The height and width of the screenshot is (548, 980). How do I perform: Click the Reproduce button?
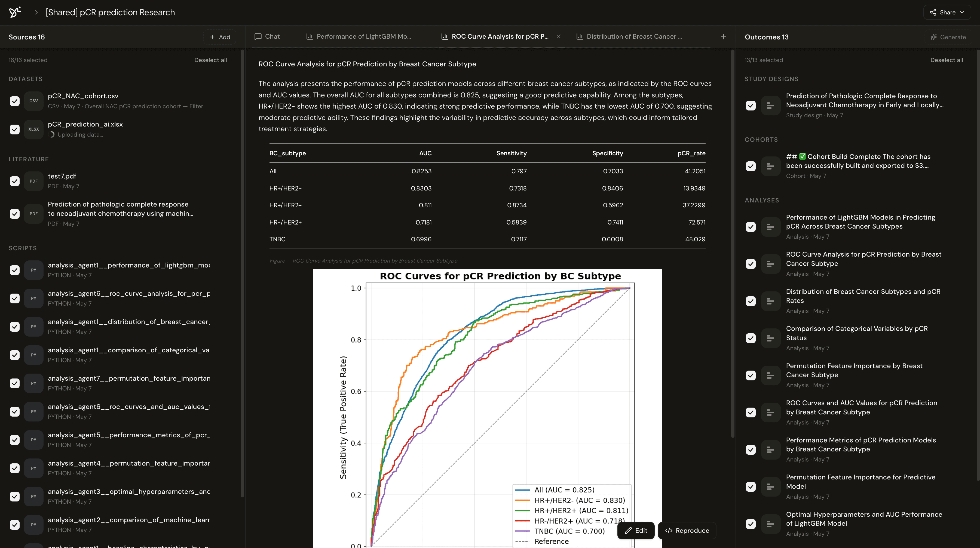687,531
